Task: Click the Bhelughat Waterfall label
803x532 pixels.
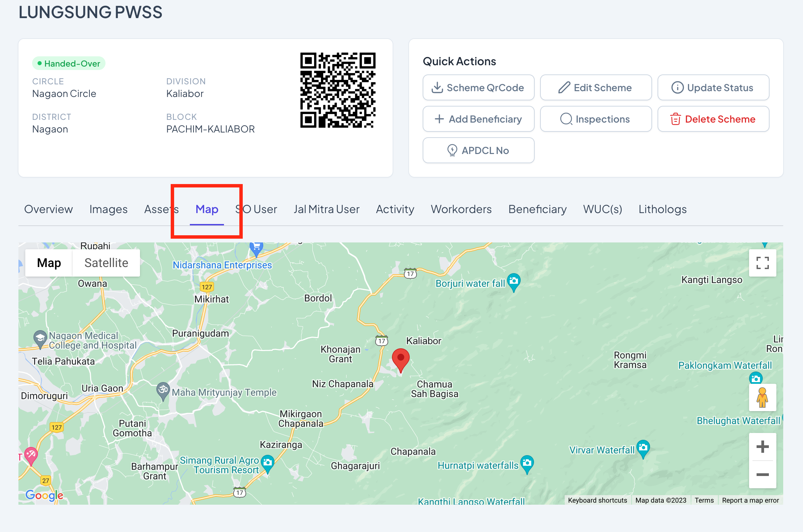Action: [738, 421]
